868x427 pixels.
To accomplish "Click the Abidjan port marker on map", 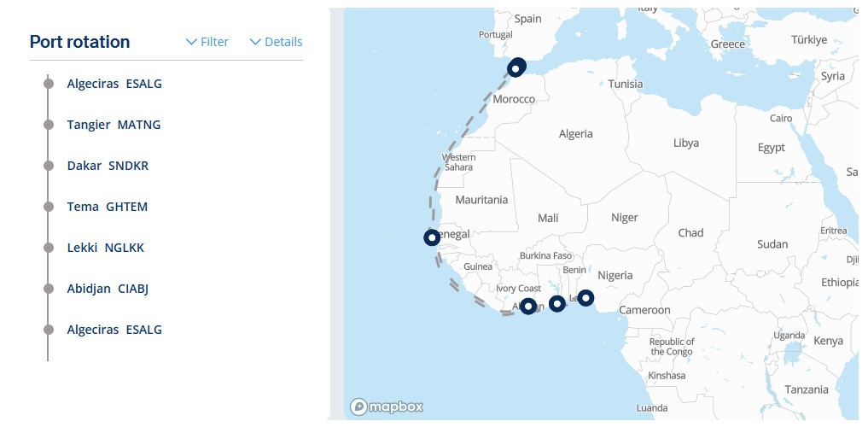I will pyautogui.click(x=528, y=306).
